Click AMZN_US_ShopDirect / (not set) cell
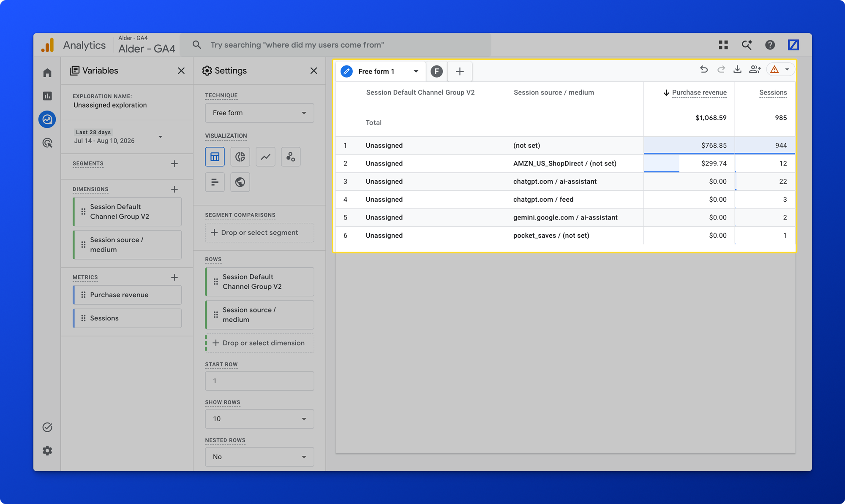The height and width of the screenshot is (504, 845). (x=564, y=163)
